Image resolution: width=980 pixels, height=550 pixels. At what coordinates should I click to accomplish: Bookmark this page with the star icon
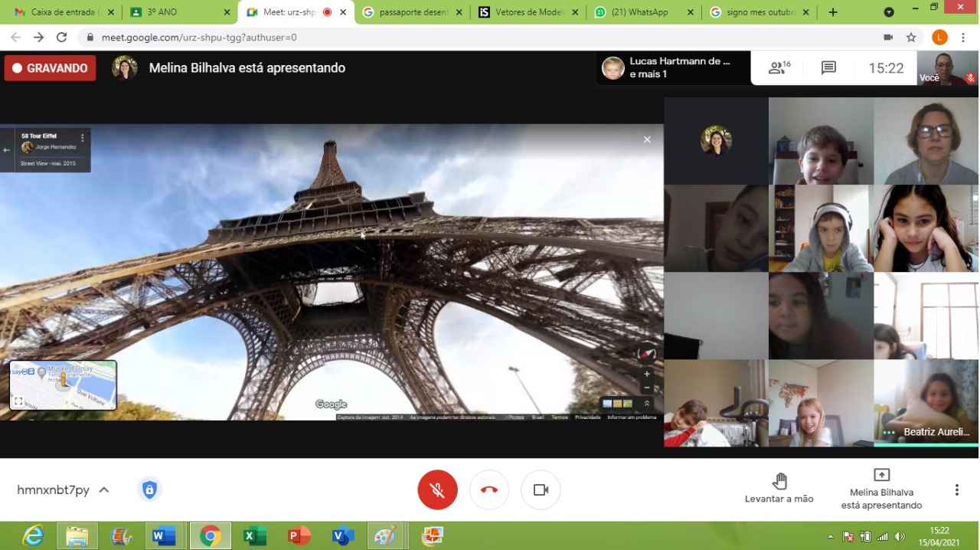click(911, 38)
